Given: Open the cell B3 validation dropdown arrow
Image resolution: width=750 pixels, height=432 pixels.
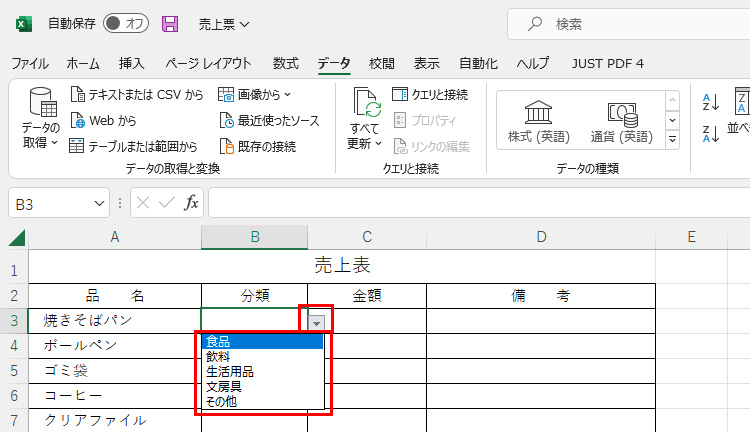Looking at the screenshot, I should 317,322.
